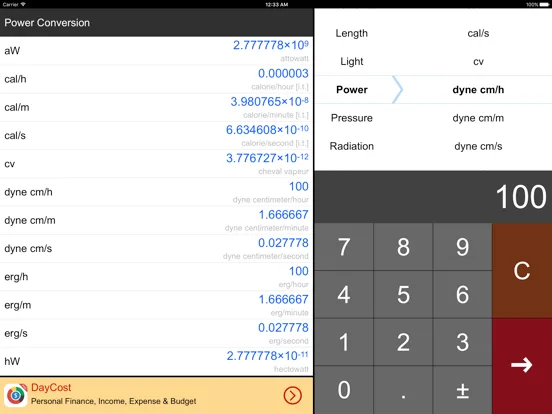
Task: Tap digit 8 on the keypad
Action: [403, 246]
